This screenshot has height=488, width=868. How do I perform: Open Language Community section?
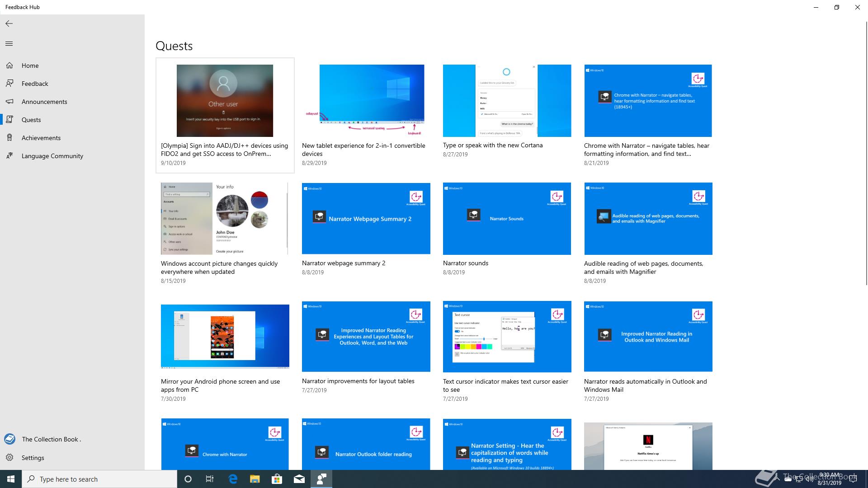pyautogui.click(x=72, y=156)
